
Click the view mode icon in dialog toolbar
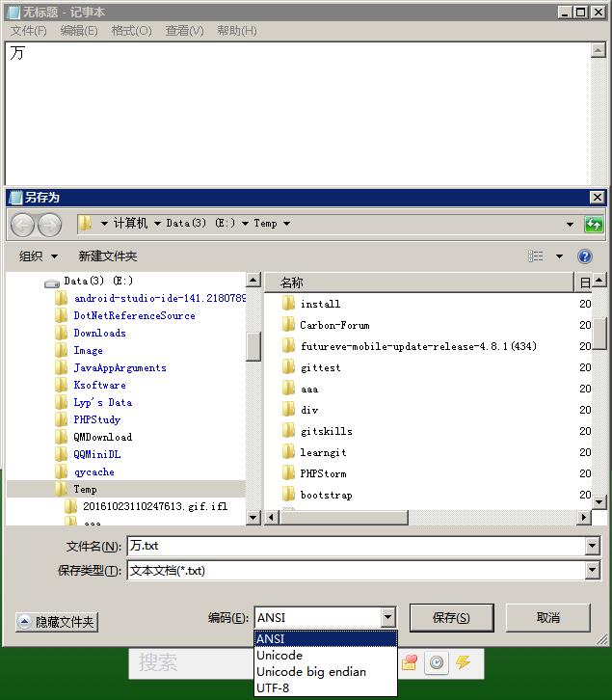point(536,256)
